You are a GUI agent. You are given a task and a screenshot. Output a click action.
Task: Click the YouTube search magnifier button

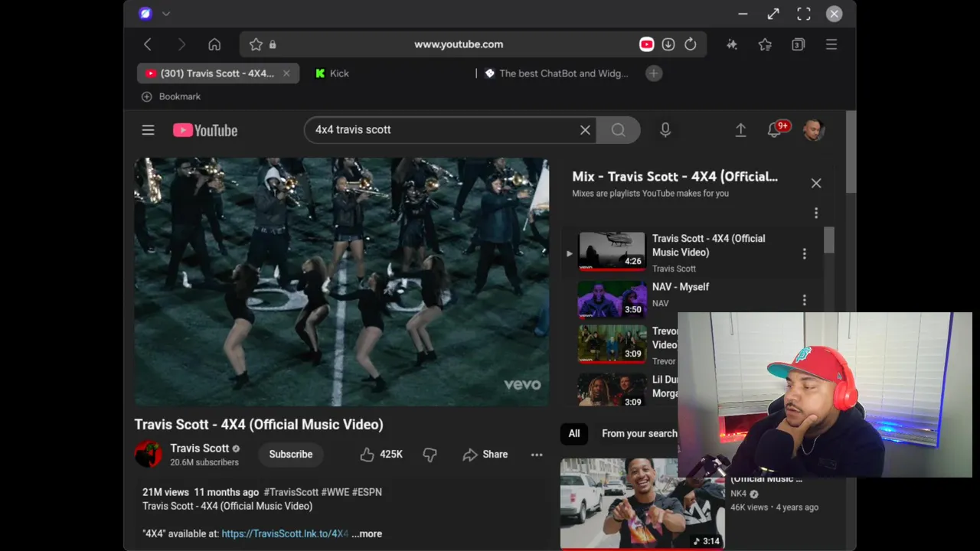coord(618,130)
